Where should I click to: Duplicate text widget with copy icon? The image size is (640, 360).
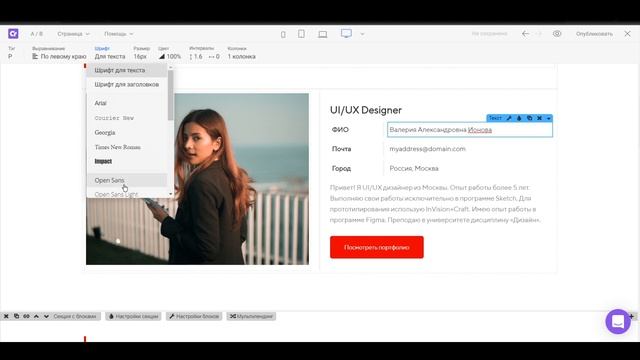point(529,118)
